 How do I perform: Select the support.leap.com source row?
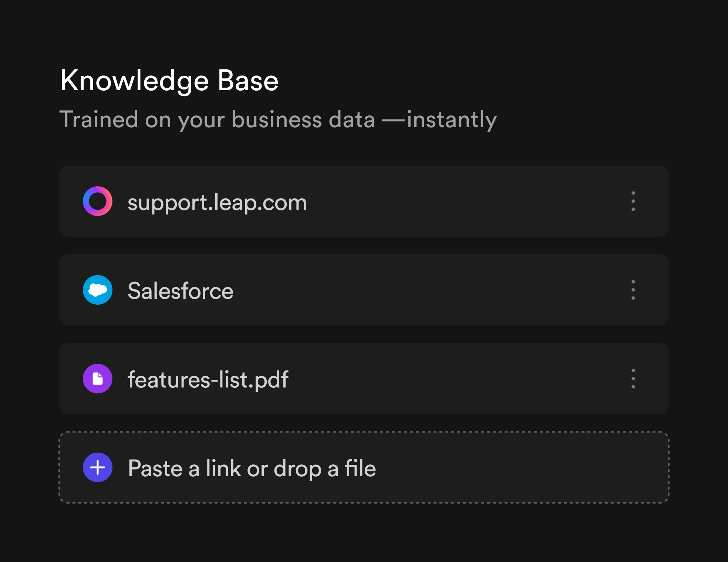[x=364, y=201]
